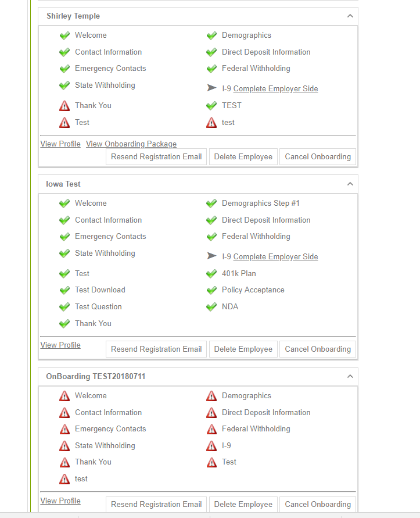Cancel Onboarding for OnBoarding TEST20180711
The height and width of the screenshot is (518, 420).
point(318,505)
